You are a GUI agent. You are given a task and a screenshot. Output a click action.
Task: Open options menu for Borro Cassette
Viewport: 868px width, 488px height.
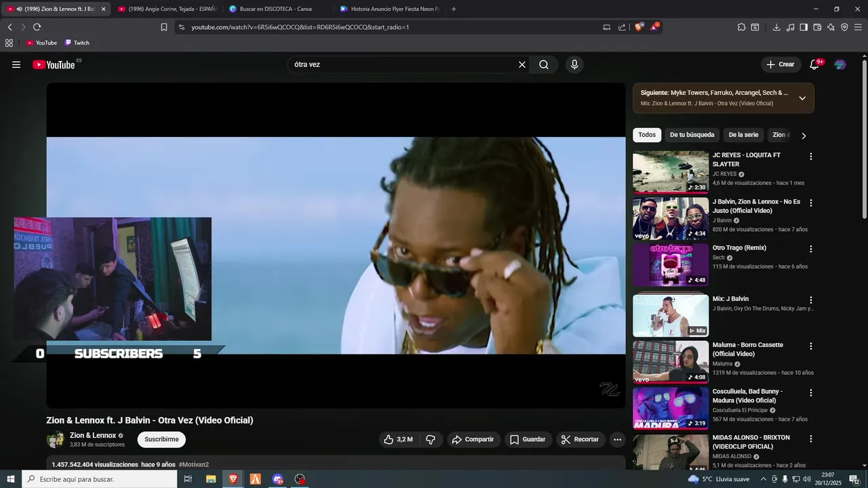click(x=810, y=346)
